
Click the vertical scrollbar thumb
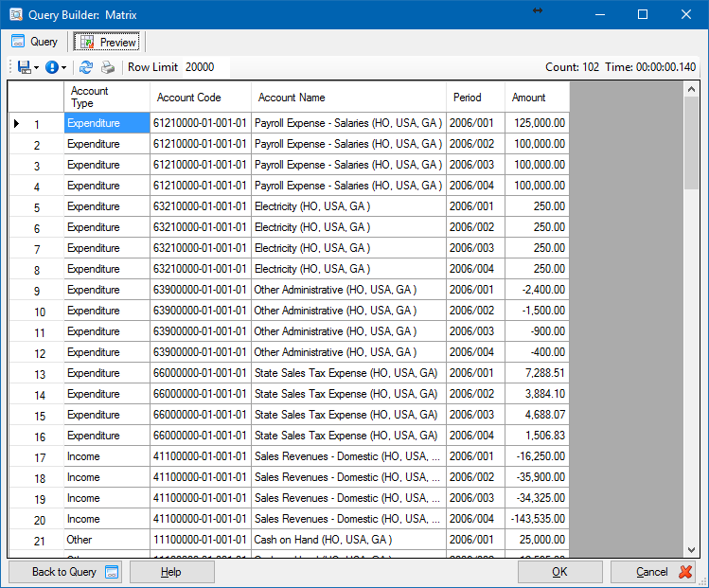coord(691,143)
